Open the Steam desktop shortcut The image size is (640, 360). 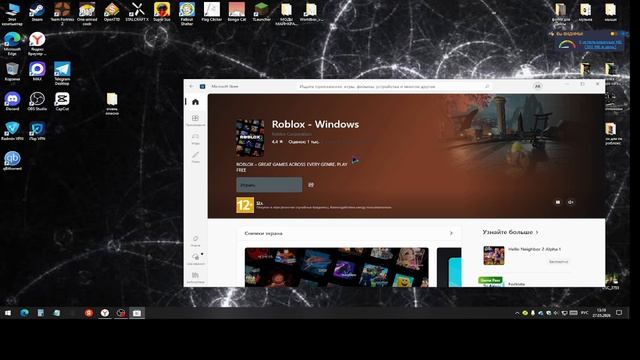[37, 12]
